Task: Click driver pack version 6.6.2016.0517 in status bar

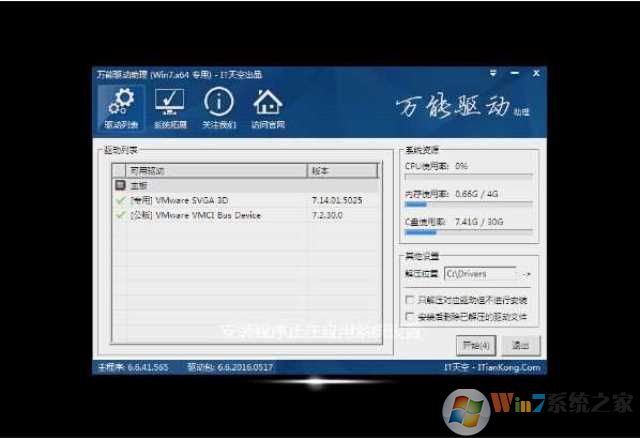Action: [x=230, y=367]
